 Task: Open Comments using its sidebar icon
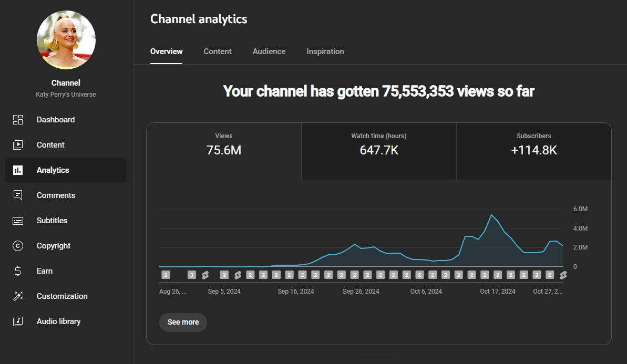18,195
